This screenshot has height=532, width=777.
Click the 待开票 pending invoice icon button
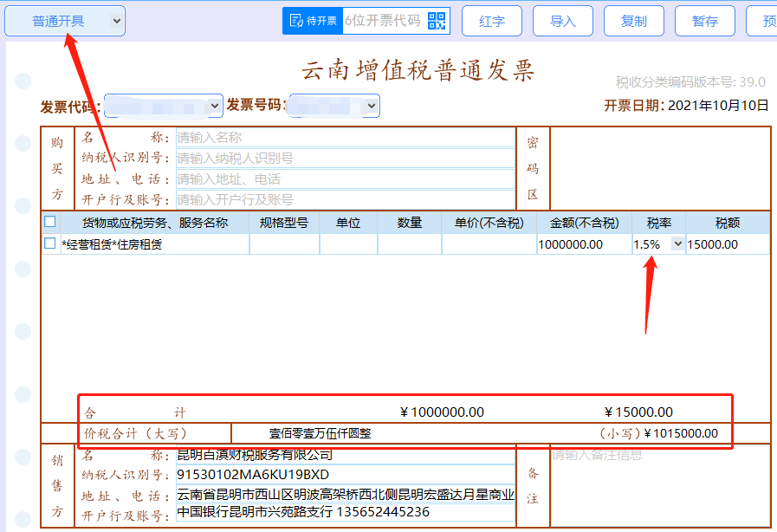pos(313,21)
